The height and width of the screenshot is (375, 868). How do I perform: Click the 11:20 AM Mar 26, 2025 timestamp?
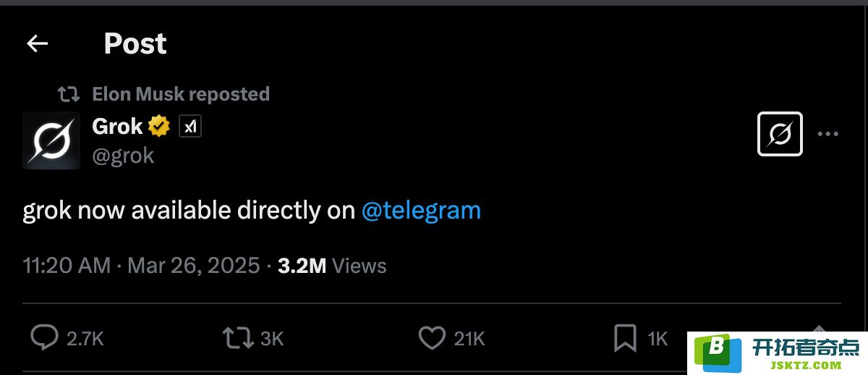(x=141, y=266)
